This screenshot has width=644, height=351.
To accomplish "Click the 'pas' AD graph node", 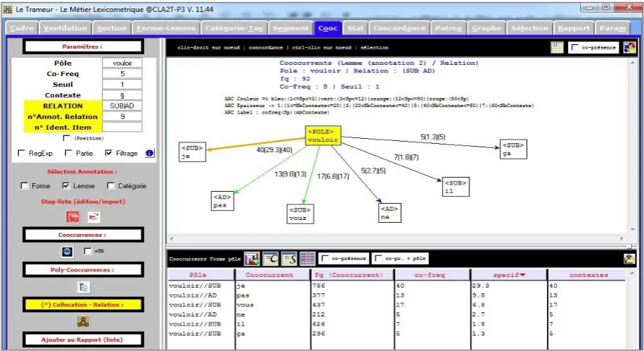I will [x=222, y=201].
